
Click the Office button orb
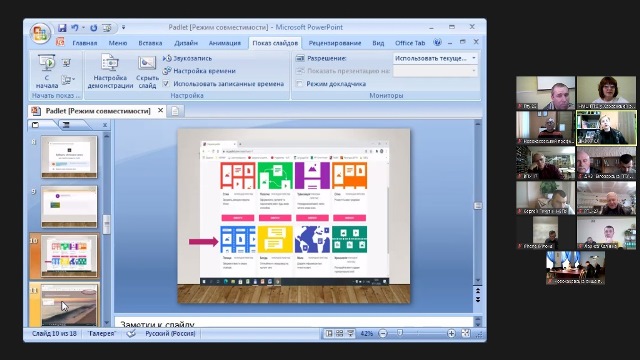[40, 32]
